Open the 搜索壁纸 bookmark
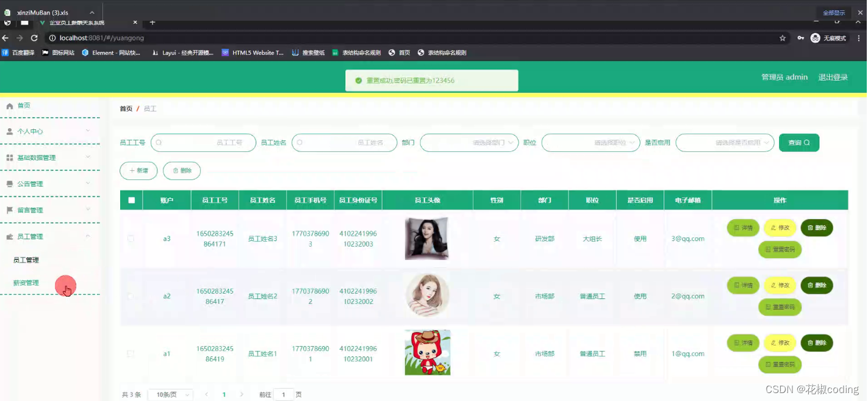This screenshot has height=401, width=868. pos(308,53)
